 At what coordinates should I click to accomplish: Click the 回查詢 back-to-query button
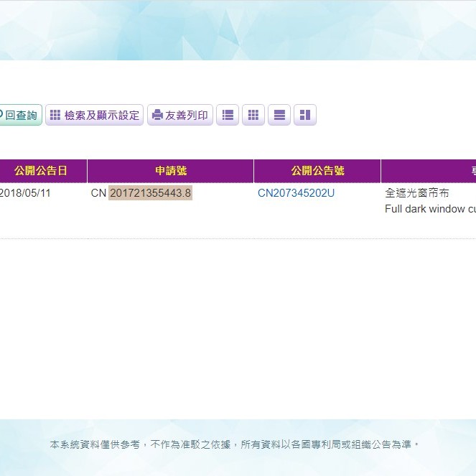pos(20,115)
